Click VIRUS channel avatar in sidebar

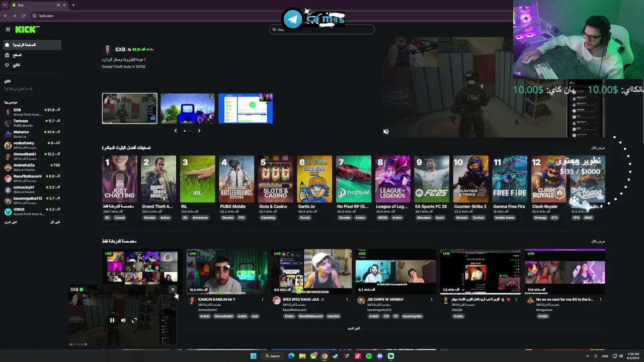[8, 212]
